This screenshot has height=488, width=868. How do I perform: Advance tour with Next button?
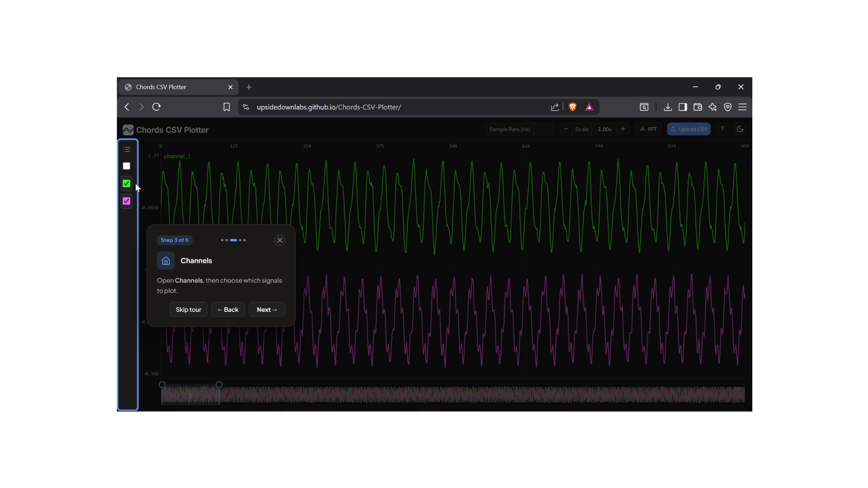click(267, 310)
